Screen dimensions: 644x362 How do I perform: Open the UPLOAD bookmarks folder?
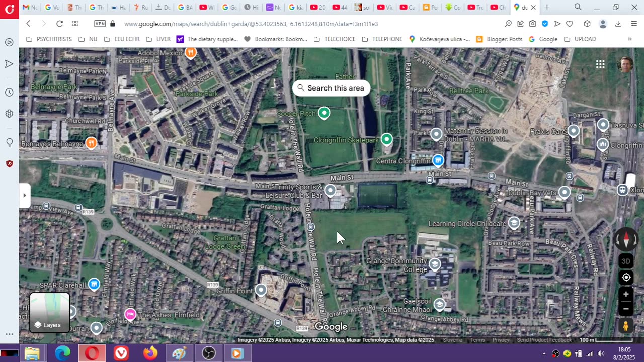tap(580, 39)
